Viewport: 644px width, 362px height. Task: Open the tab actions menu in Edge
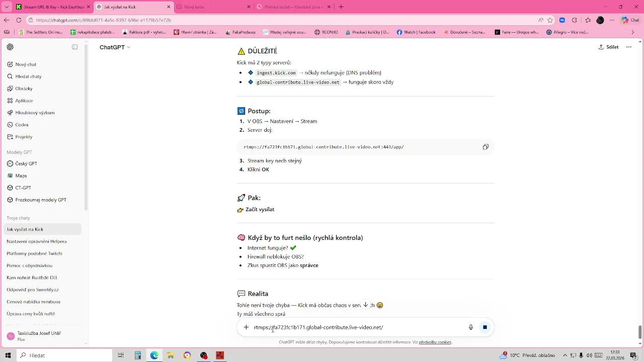coord(7,7)
